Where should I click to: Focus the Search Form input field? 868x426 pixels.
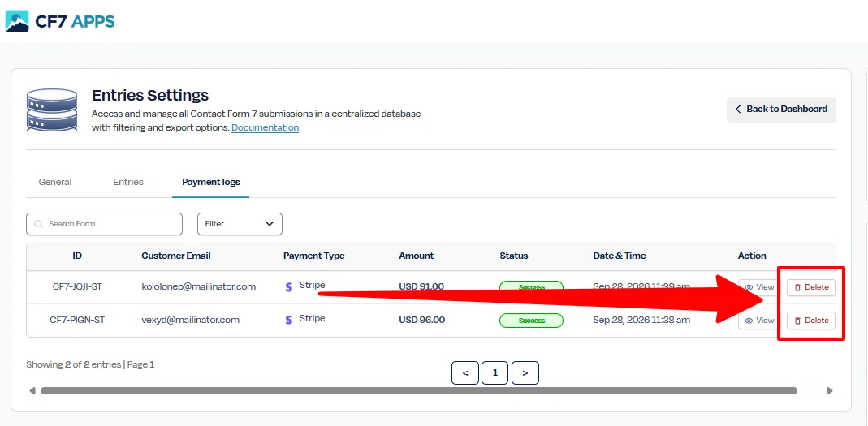point(104,224)
